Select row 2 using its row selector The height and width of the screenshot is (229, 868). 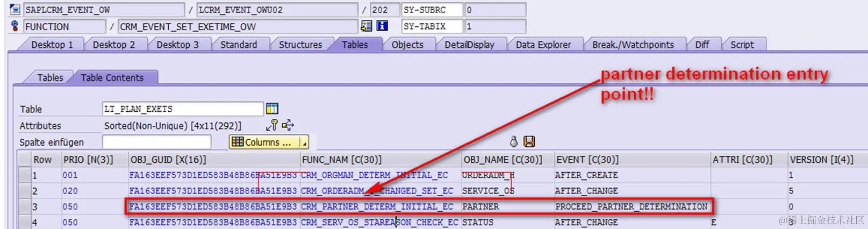point(25,191)
